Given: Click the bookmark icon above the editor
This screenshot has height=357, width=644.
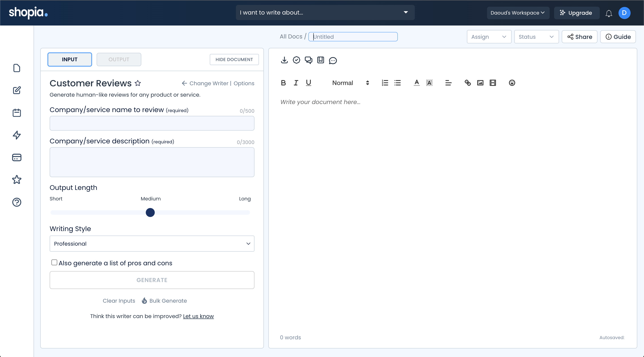Looking at the screenshot, I should click(320, 60).
